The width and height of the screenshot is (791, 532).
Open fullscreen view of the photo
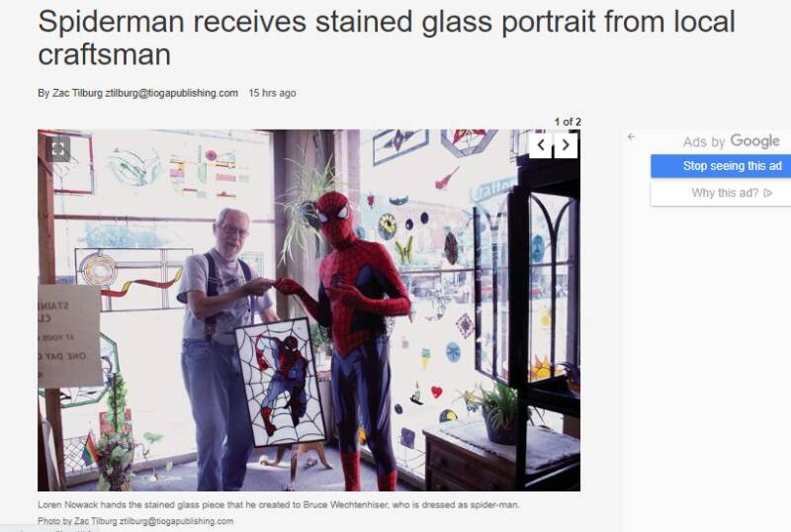click(x=57, y=149)
